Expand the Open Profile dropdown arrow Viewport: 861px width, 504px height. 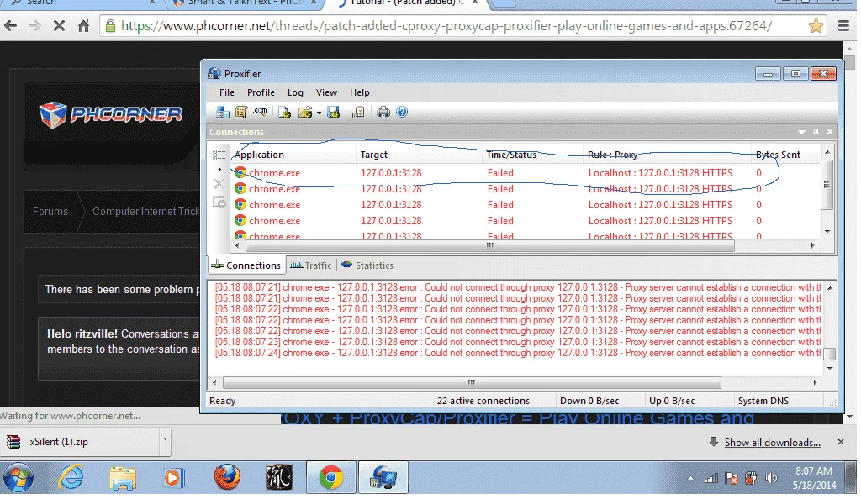click(x=319, y=114)
